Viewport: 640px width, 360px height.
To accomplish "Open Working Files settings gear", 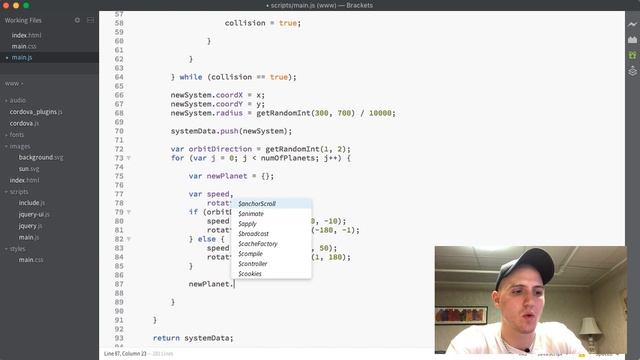I will 77,20.
